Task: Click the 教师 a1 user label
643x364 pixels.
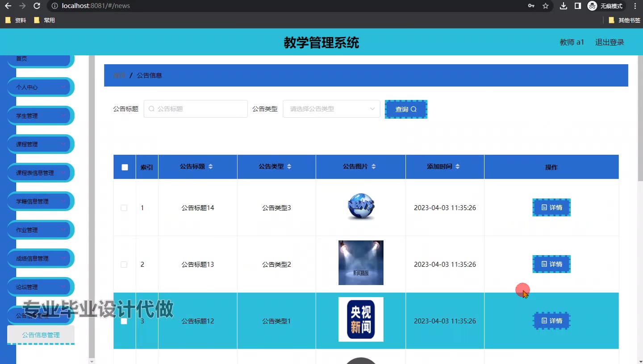Action: (x=572, y=42)
